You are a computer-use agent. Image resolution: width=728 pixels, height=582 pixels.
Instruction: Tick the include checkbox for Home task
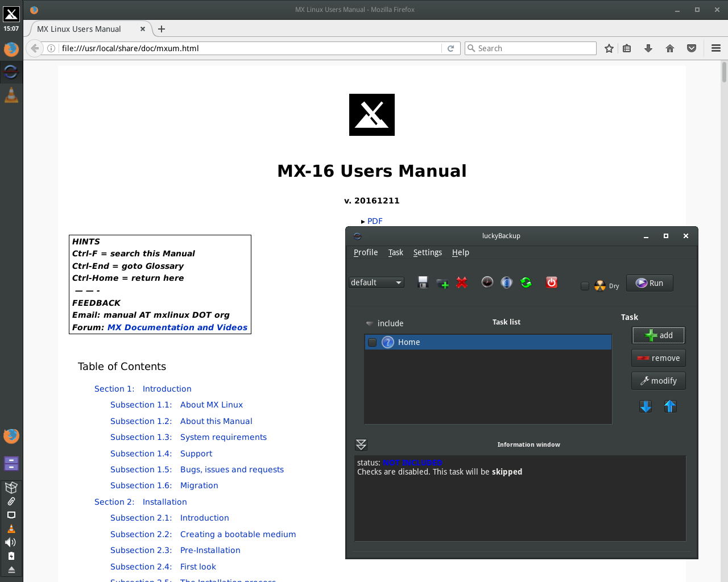click(372, 342)
